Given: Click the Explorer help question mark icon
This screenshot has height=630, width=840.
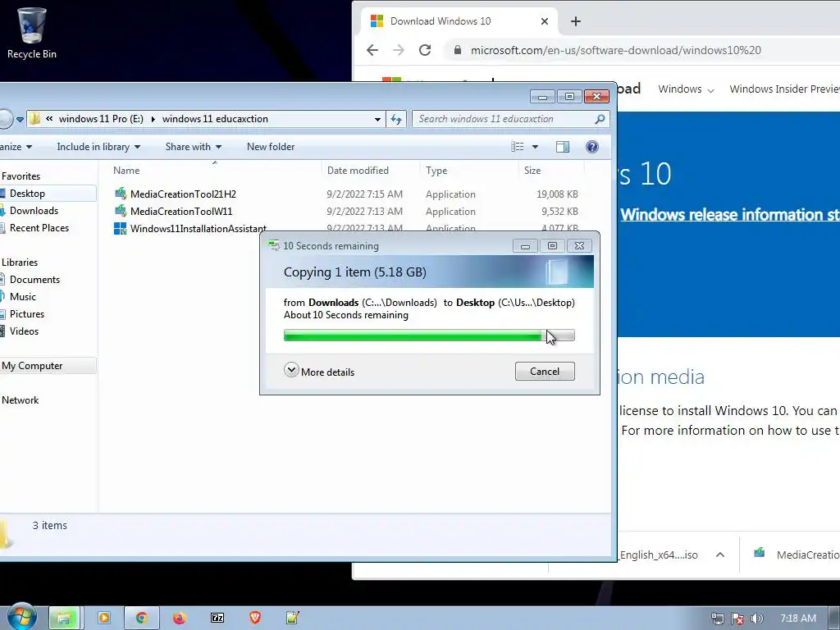Looking at the screenshot, I should (592, 147).
